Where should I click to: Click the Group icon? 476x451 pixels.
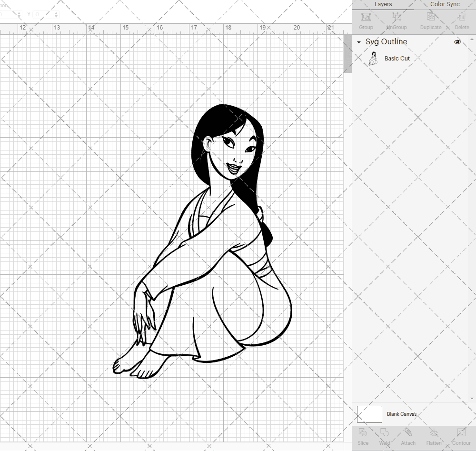366,21
